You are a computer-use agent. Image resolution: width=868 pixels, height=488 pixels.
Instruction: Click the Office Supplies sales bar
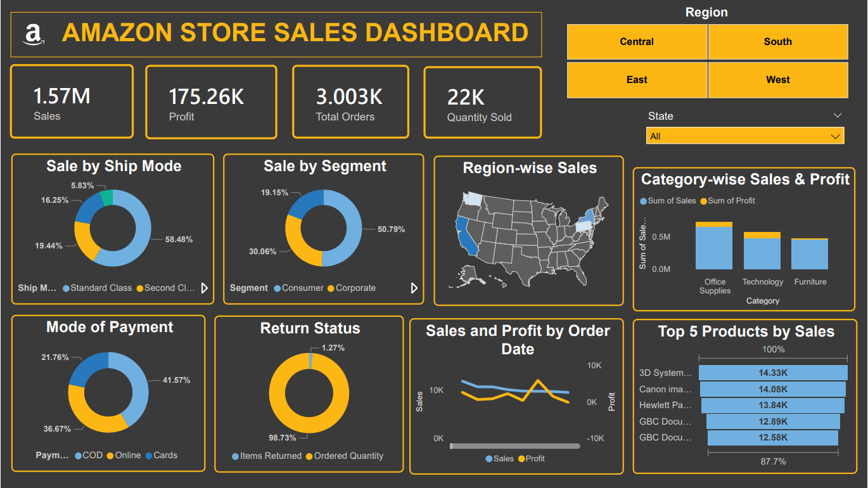(x=714, y=248)
